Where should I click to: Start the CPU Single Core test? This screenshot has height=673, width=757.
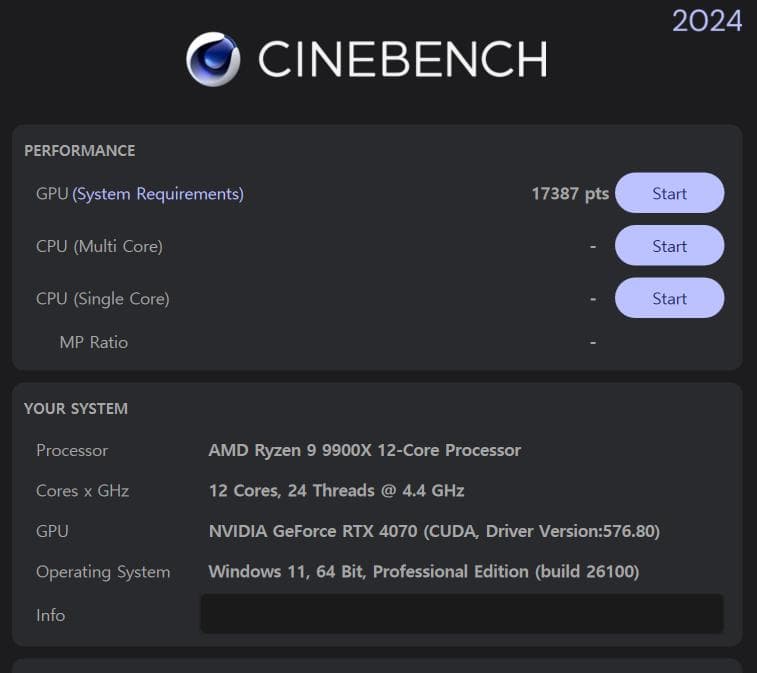(669, 298)
